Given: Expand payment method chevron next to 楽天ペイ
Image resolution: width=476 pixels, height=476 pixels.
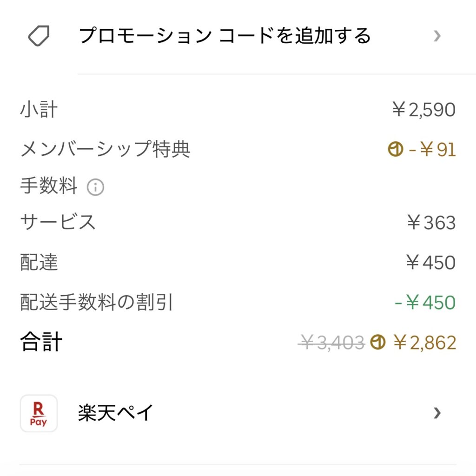Looking at the screenshot, I should (436, 413).
